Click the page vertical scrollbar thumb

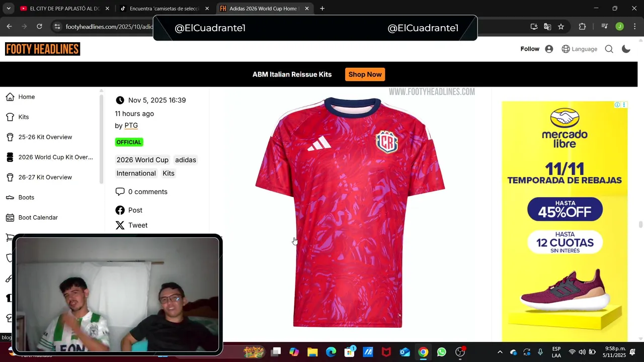pos(640,225)
